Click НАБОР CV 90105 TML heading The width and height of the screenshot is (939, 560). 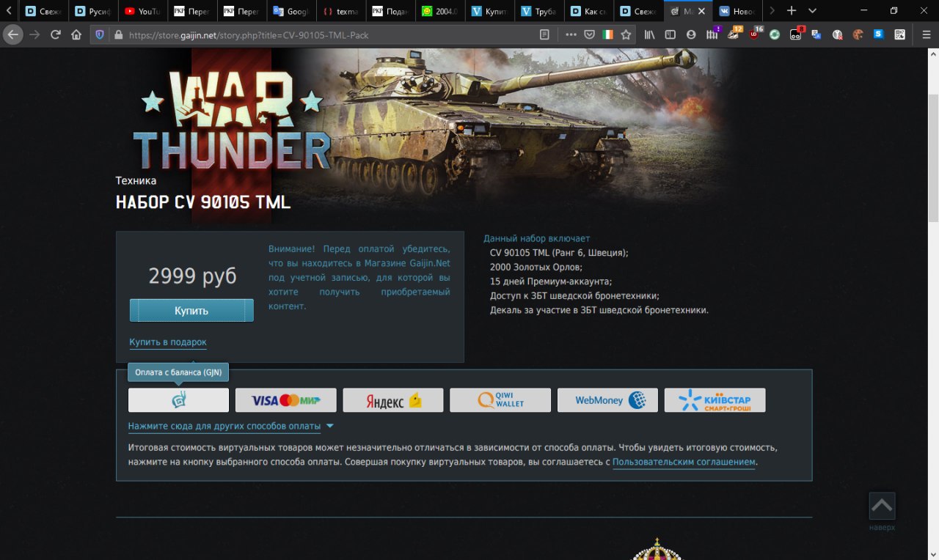pyautogui.click(x=203, y=202)
